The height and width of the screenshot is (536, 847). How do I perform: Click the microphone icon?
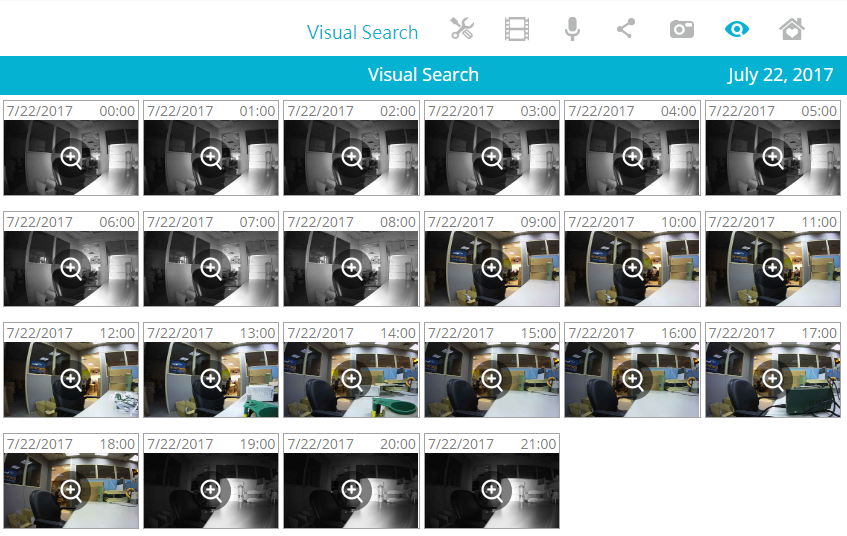coord(573,29)
